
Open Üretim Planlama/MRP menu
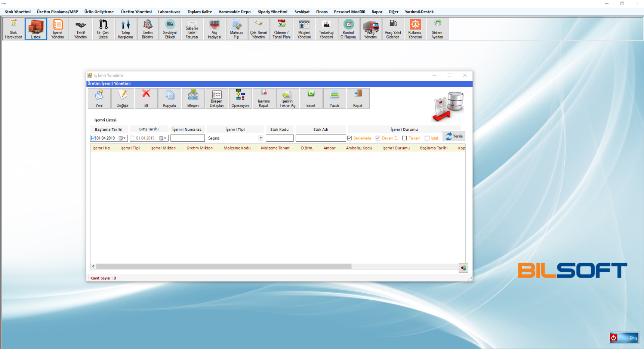[x=58, y=12]
